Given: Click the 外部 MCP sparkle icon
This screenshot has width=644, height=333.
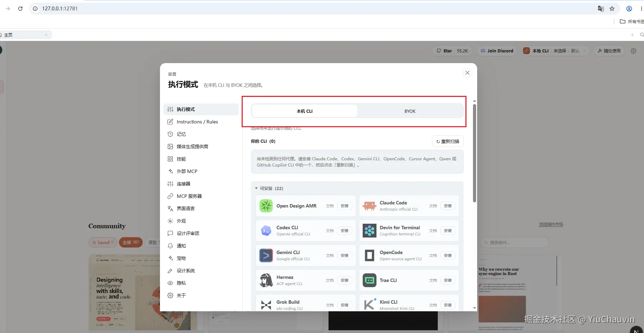Looking at the screenshot, I should 170,171.
